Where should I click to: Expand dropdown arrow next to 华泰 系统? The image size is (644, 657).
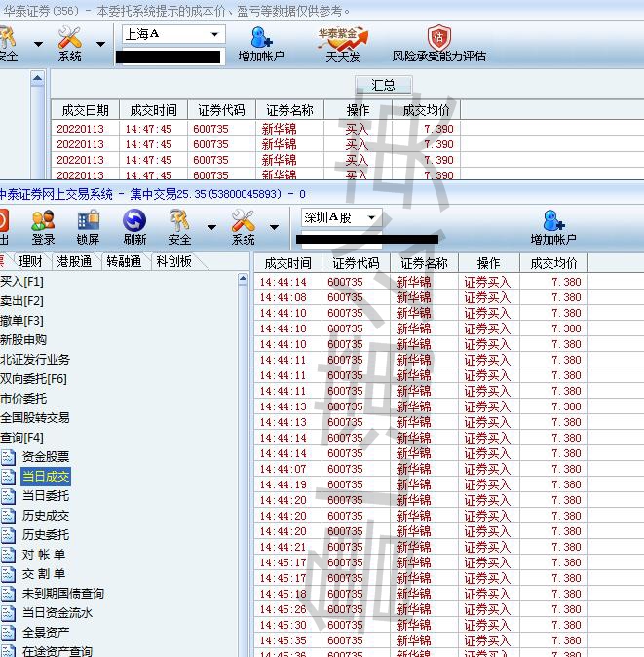(101, 44)
